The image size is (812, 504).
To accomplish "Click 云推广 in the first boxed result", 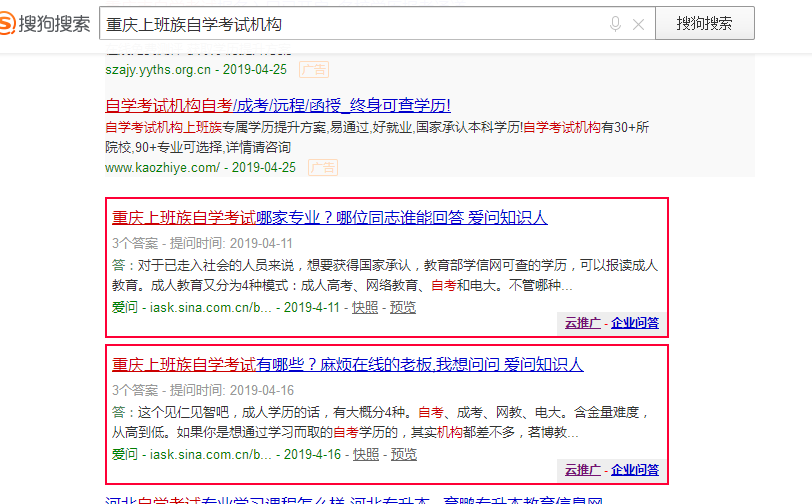I will tap(583, 323).
